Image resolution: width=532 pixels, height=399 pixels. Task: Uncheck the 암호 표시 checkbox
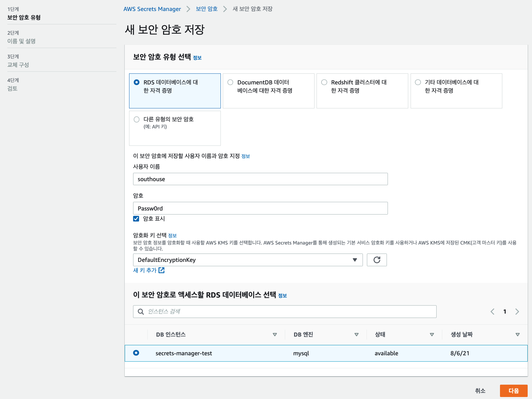(x=136, y=219)
